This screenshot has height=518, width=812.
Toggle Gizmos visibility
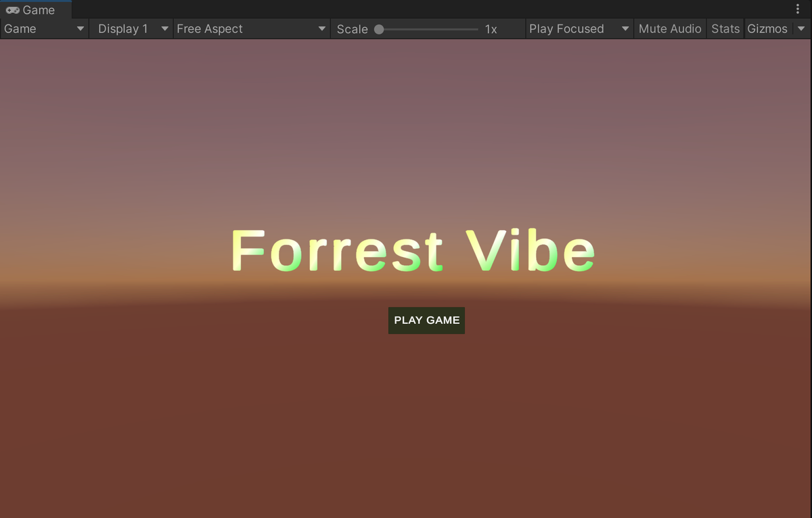point(767,29)
